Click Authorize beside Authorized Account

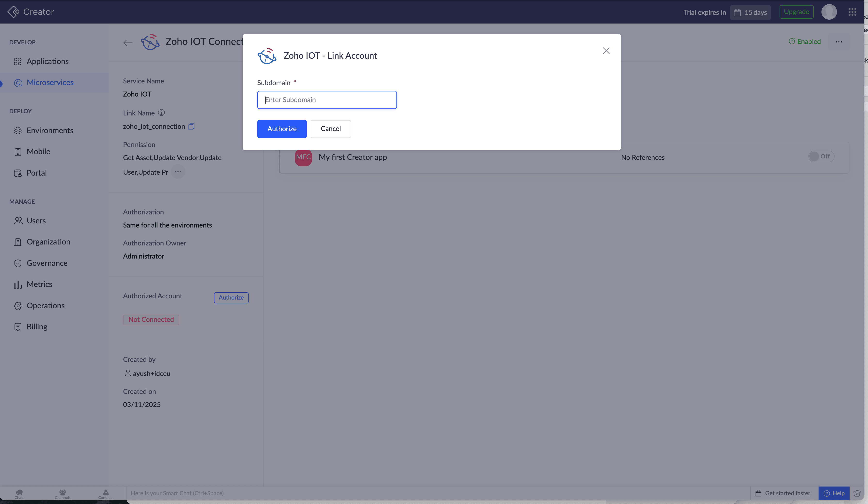231,298
